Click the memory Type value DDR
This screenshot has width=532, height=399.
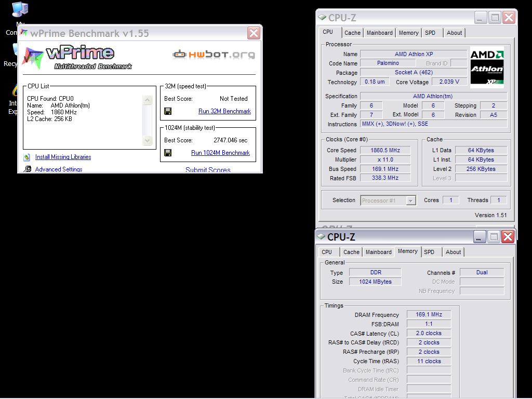pyautogui.click(x=375, y=272)
